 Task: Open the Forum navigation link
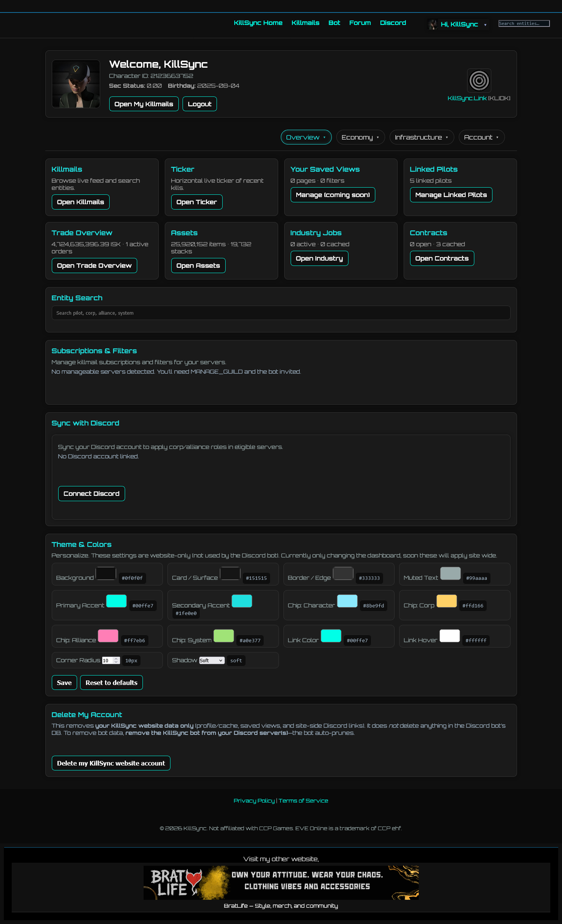(x=360, y=23)
